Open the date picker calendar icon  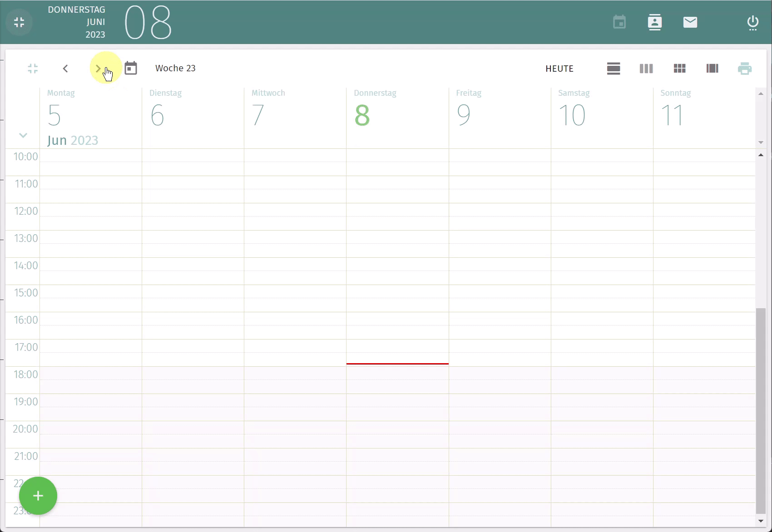[131, 68]
